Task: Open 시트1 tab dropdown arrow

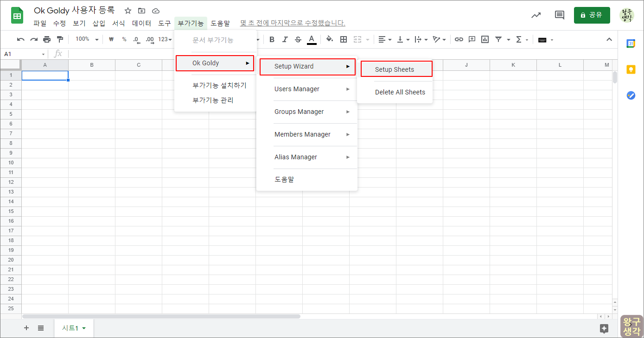Action: (x=84, y=328)
